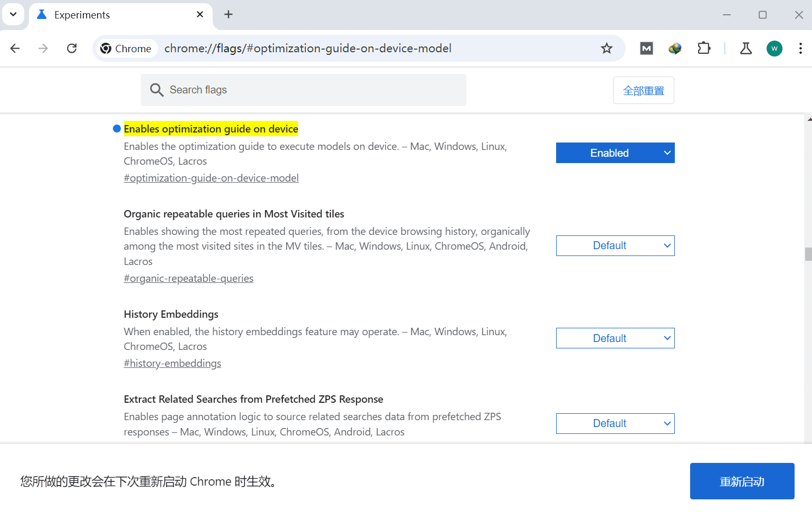Click the 重新启动 restart button
This screenshot has height=512, width=812.
pos(742,481)
